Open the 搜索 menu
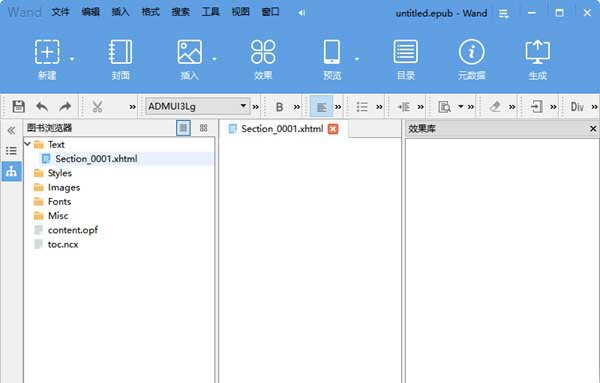 click(x=181, y=12)
